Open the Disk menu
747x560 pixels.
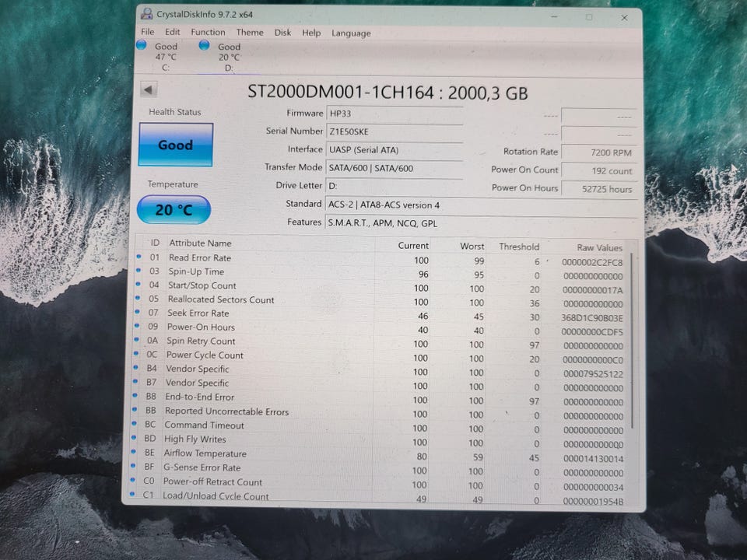282,33
